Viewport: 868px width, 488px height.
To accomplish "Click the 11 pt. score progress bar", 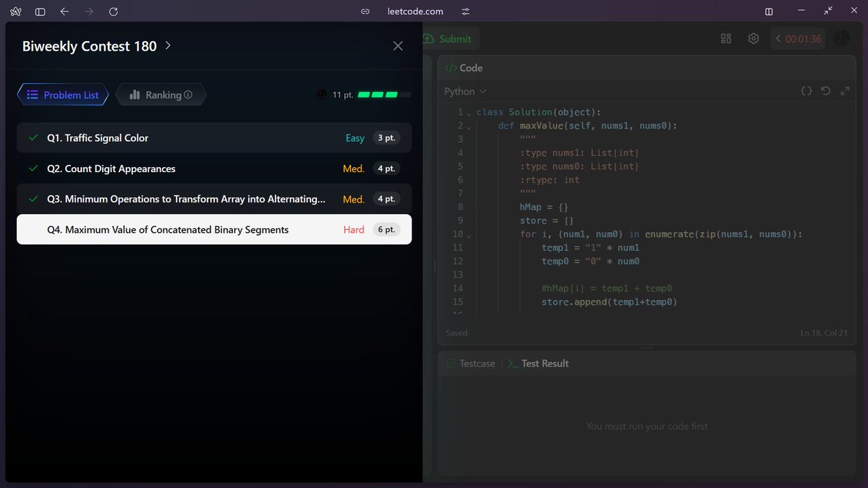I will tap(385, 95).
